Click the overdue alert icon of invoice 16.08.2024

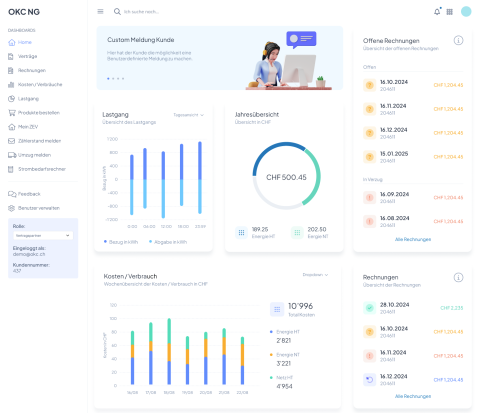click(369, 221)
